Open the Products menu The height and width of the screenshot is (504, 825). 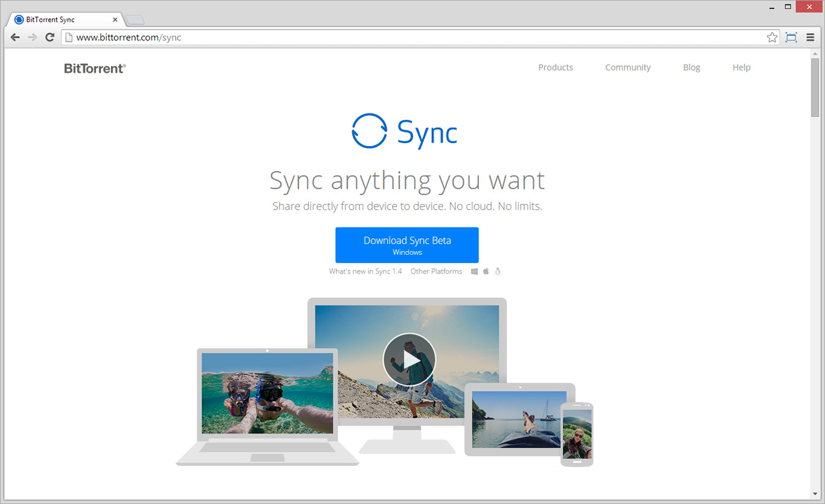point(556,68)
